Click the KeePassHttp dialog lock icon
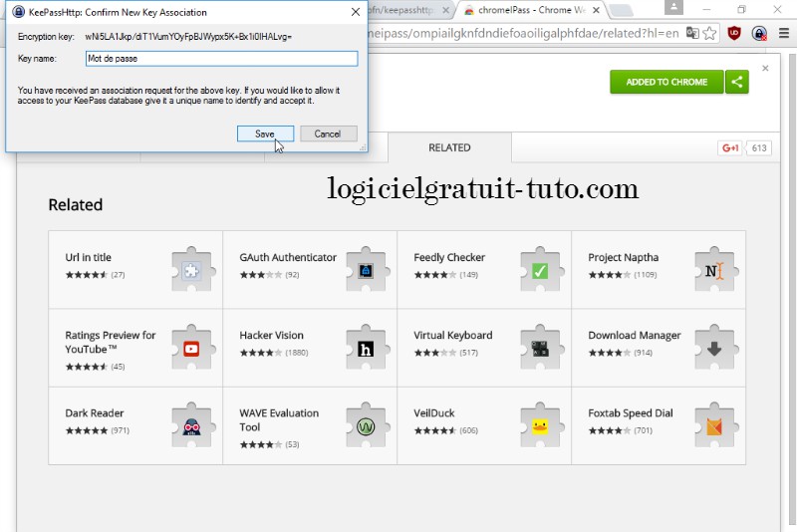797x532 pixels. click(x=18, y=12)
